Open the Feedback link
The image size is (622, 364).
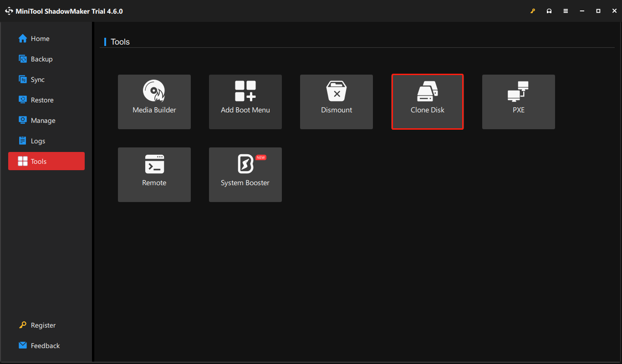pyautogui.click(x=46, y=346)
